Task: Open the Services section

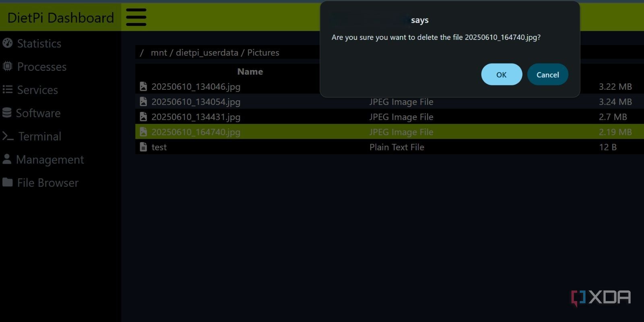Action: (x=37, y=90)
